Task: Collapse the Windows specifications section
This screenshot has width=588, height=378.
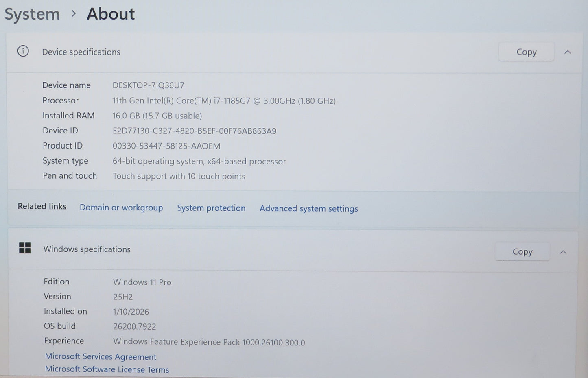Action: pyautogui.click(x=563, y=252)
